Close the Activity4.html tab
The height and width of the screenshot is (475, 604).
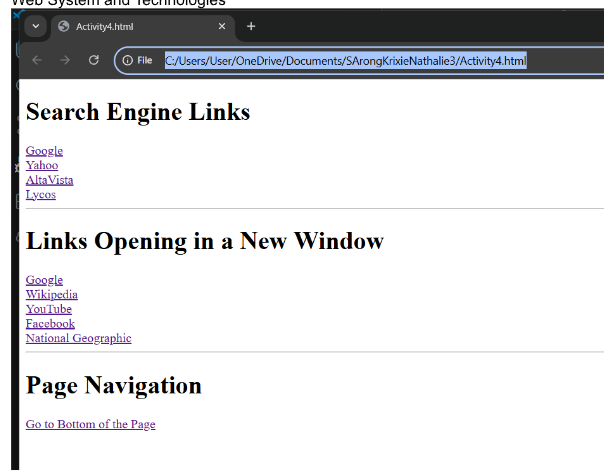[x=222, y=26]
